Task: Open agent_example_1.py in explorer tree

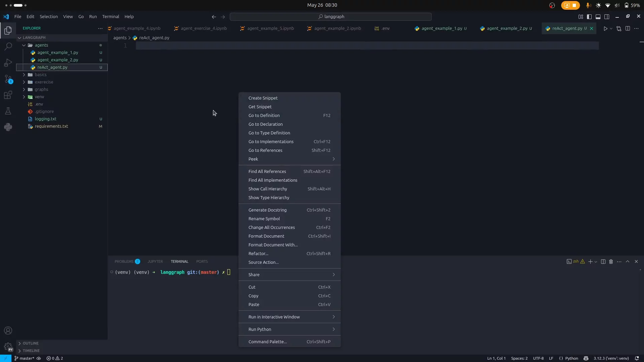Action: click(62, 53)
